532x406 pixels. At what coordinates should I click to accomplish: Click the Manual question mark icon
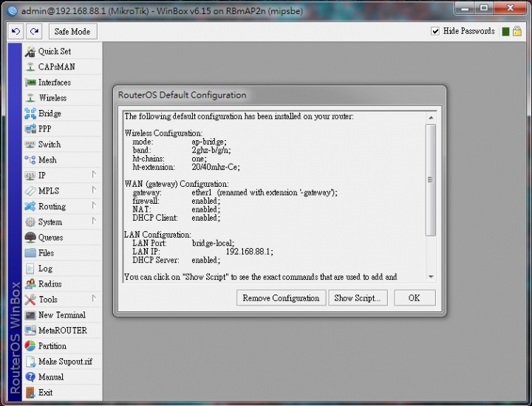coord(30,377)
